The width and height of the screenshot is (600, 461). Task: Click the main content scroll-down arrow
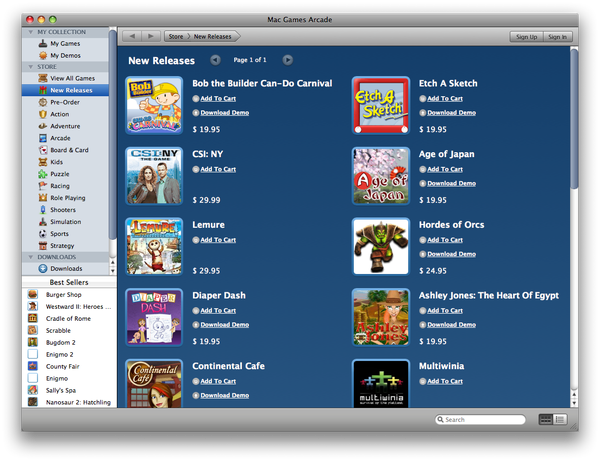(574, 403)
